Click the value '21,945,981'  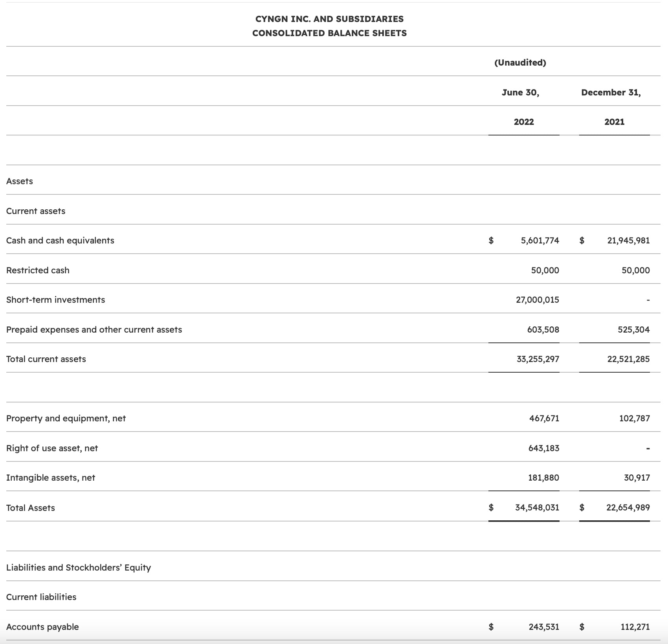[628, 240]
